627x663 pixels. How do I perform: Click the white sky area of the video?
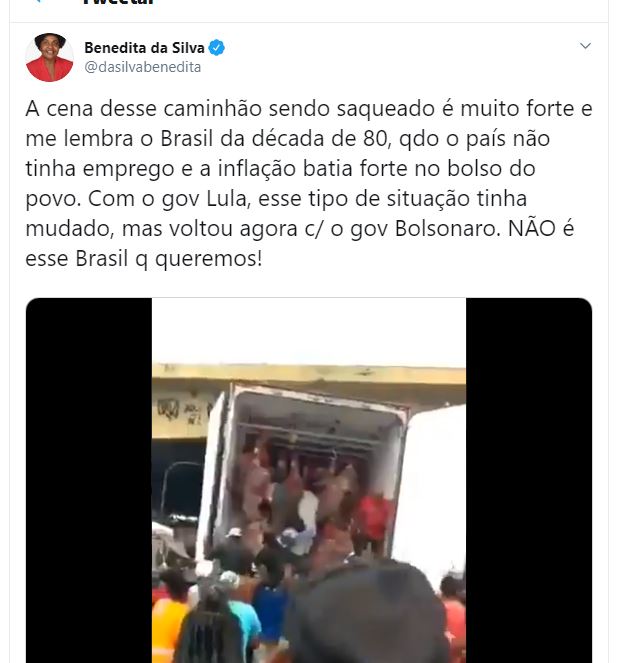(x=309, y=331)
